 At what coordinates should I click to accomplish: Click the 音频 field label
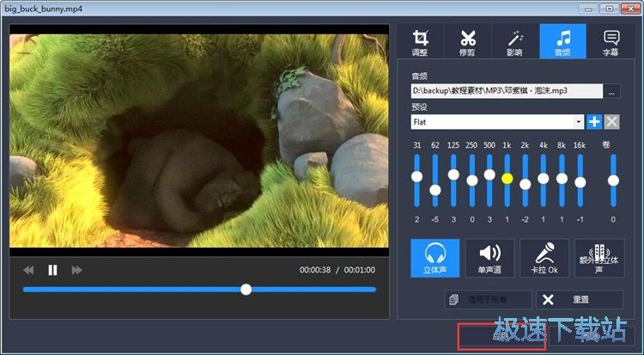[x=419, y=77]
